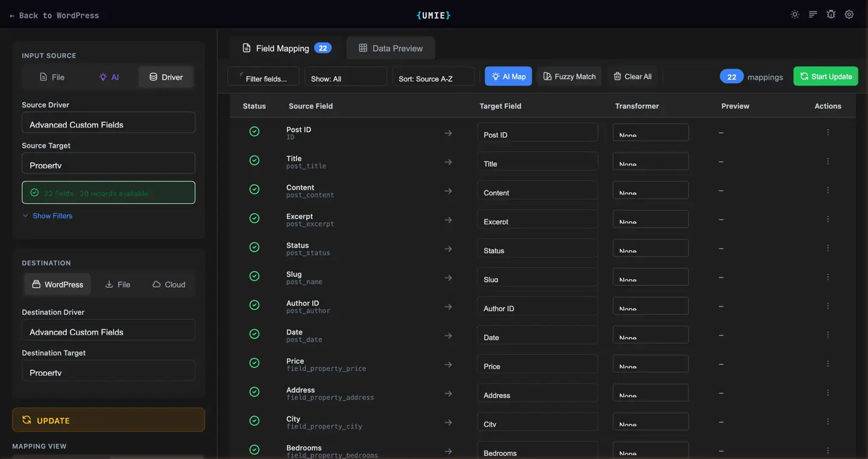Open the Show: All filter dropdown

tap(345, 77)
